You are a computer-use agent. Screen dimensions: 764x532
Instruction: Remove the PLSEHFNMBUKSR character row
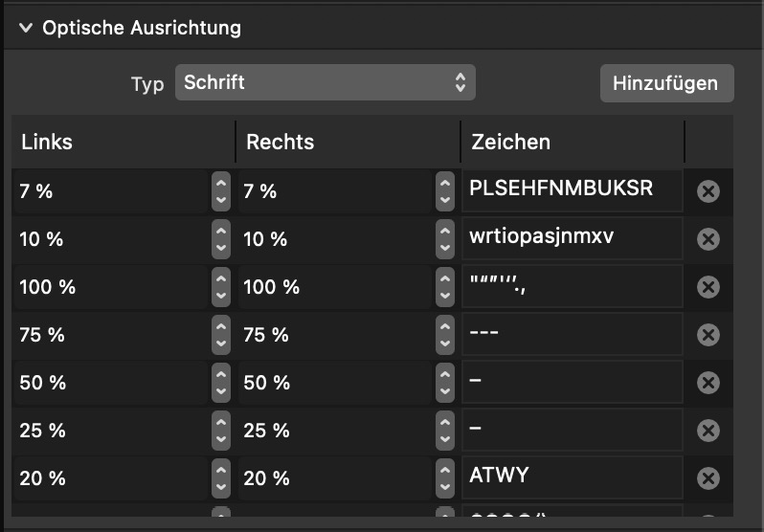tap(708, 191)
